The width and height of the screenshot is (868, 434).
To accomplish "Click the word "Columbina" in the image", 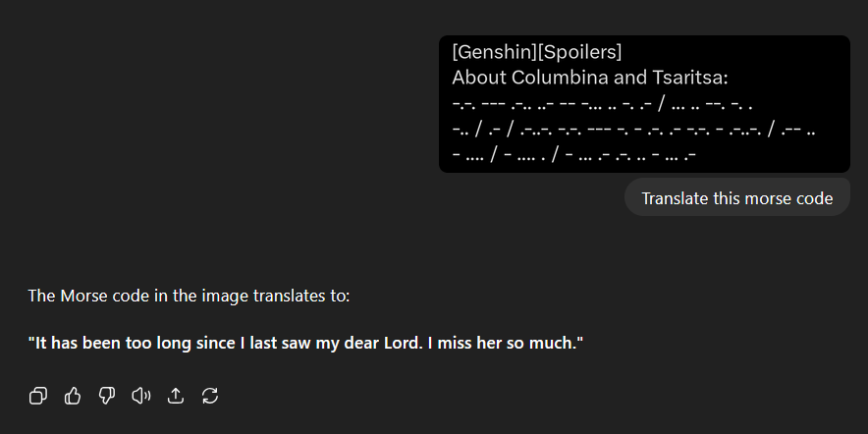I will tap(556, 77).
